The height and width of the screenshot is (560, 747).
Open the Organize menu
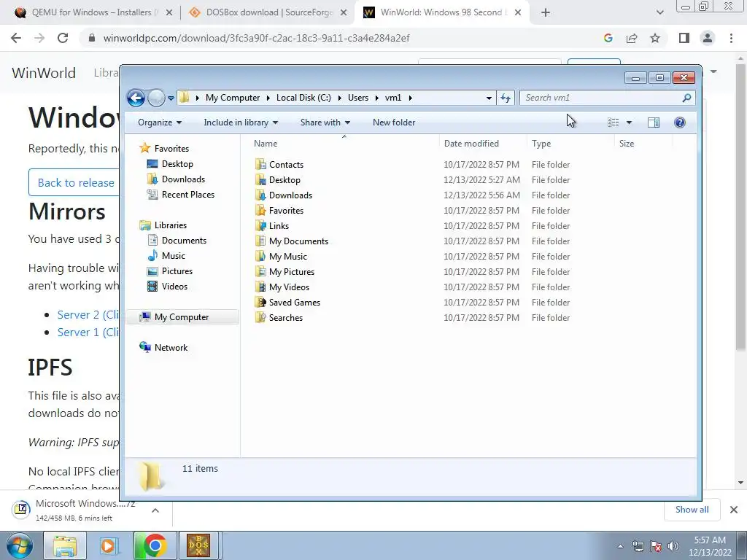tap(160, 122)
